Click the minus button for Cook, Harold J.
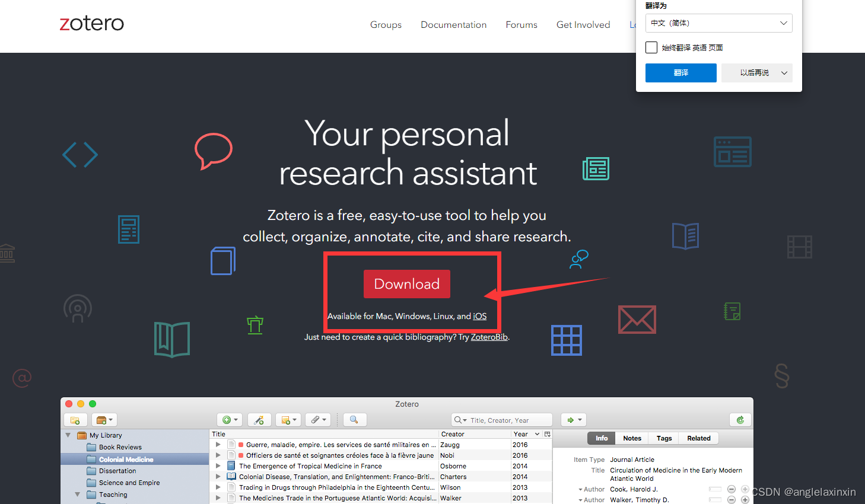 click(x=732, y=489)
